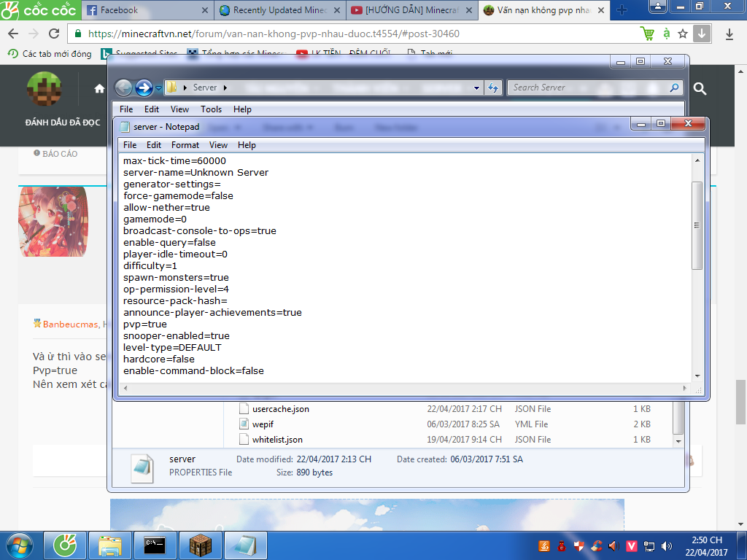Image resolution: width=747 pixels, height=560 pixels.
Task: Close the Facebook tab
Action: (x=205, y=10)
